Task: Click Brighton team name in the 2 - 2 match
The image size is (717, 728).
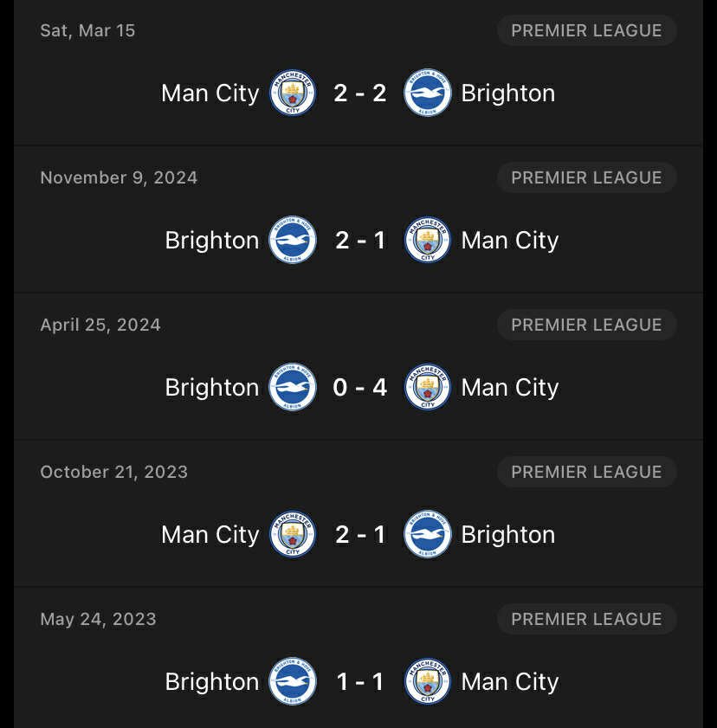Action: [x=508, y=93]
